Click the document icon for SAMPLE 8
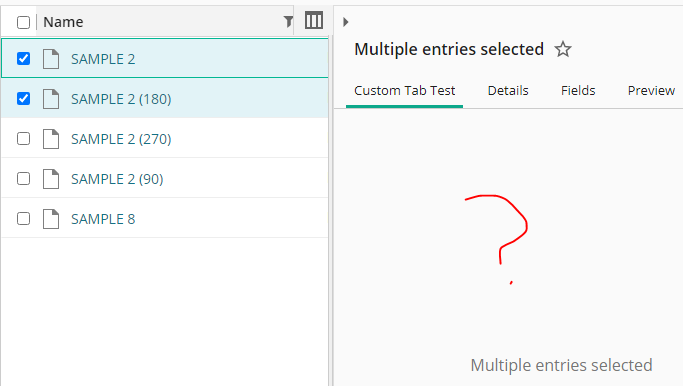Image resolution: width=683 pixels, height=386 pixels. tap(51, 219)
